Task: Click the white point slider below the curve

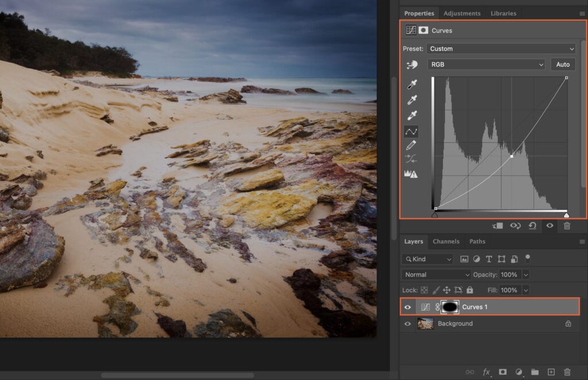Action: point(565,214)
